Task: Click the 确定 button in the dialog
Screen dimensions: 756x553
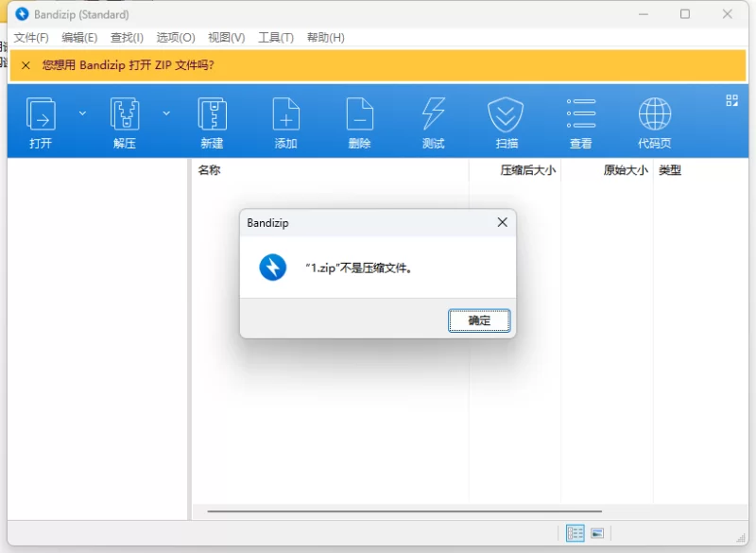Action: [x=479, y=320]
